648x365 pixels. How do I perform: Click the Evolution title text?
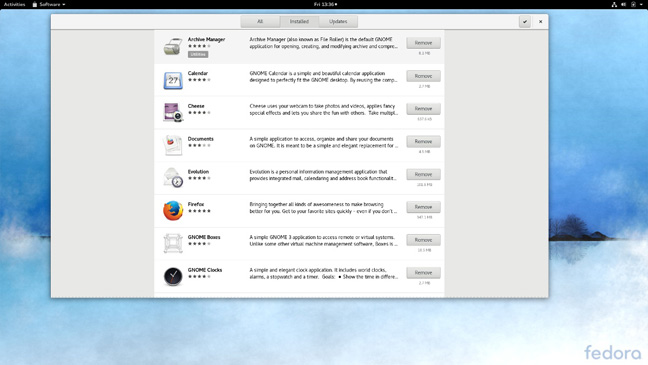[x=198, y=172]
